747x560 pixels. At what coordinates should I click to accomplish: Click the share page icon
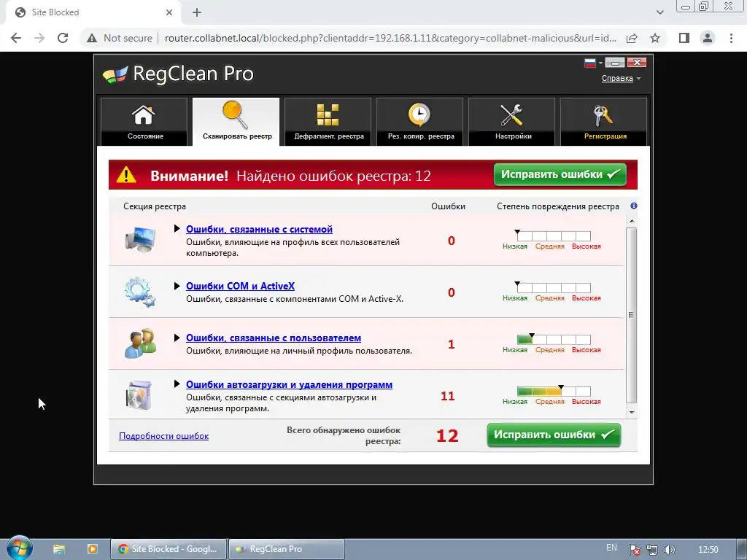coord(632,38)
